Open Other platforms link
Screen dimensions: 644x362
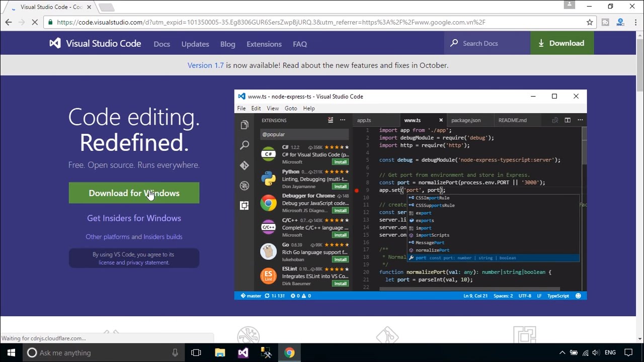click(x=108, y=237)
